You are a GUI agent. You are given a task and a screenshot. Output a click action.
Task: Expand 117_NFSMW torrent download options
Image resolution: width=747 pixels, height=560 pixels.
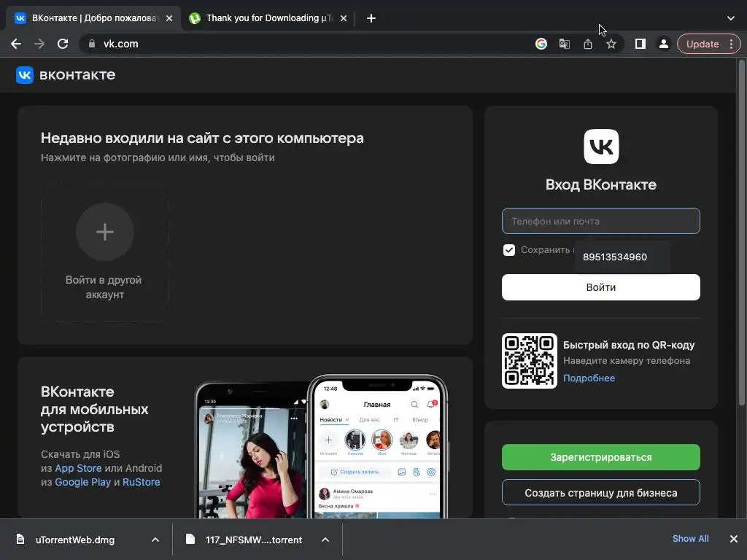click(325, 540)
